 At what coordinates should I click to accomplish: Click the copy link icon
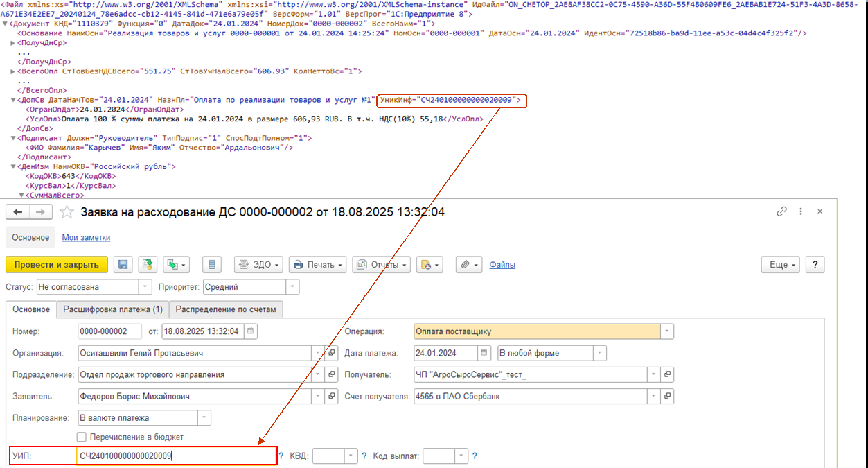(x=782, y=211)
